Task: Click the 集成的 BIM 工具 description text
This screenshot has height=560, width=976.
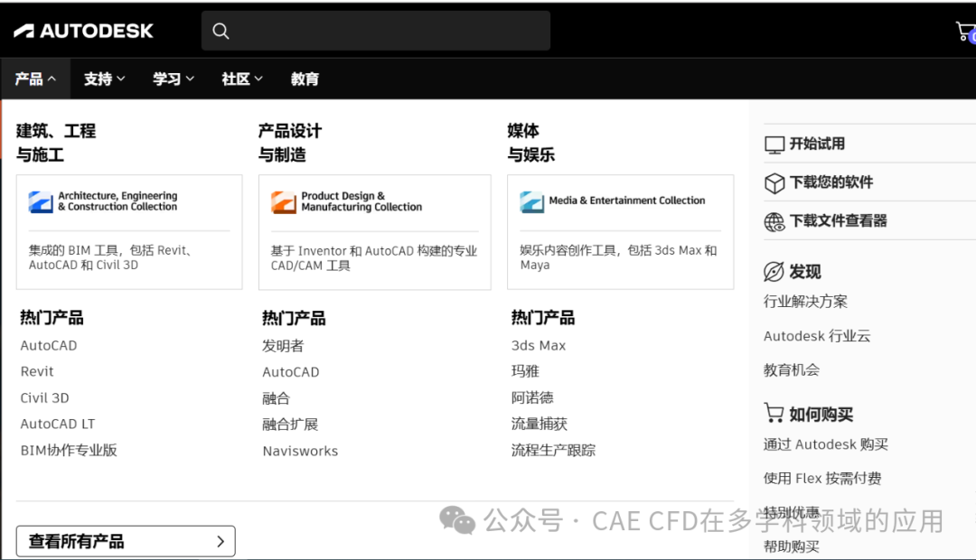Action: [x=109, y=257]
